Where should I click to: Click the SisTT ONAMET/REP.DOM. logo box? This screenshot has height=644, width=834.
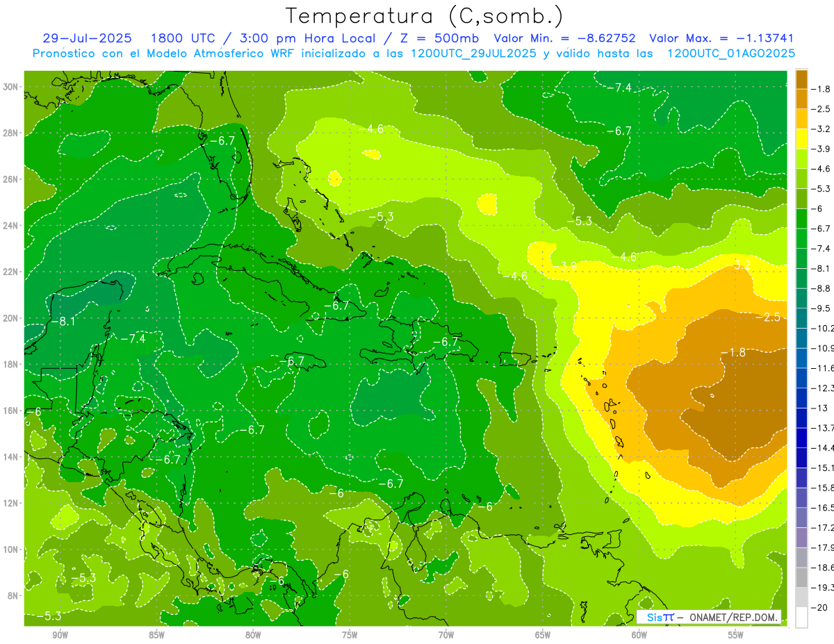tap(710, 617)
